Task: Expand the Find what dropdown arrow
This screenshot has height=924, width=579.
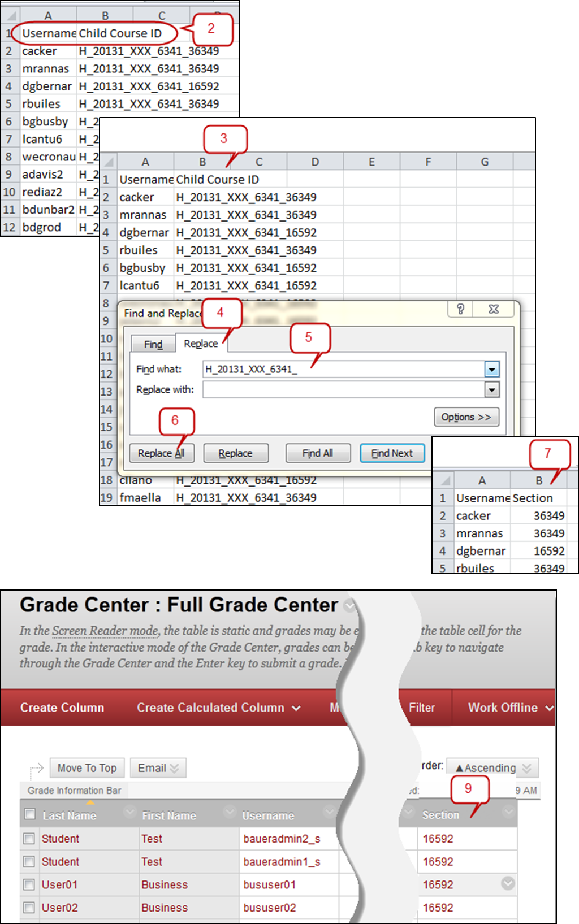Action: [x=491, y=370]
